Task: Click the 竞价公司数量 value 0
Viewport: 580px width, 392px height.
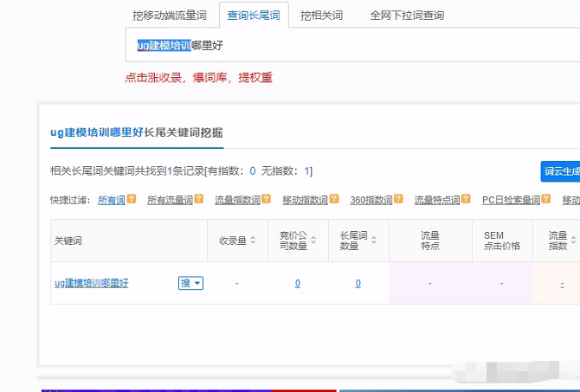Action: pos(298,283)
